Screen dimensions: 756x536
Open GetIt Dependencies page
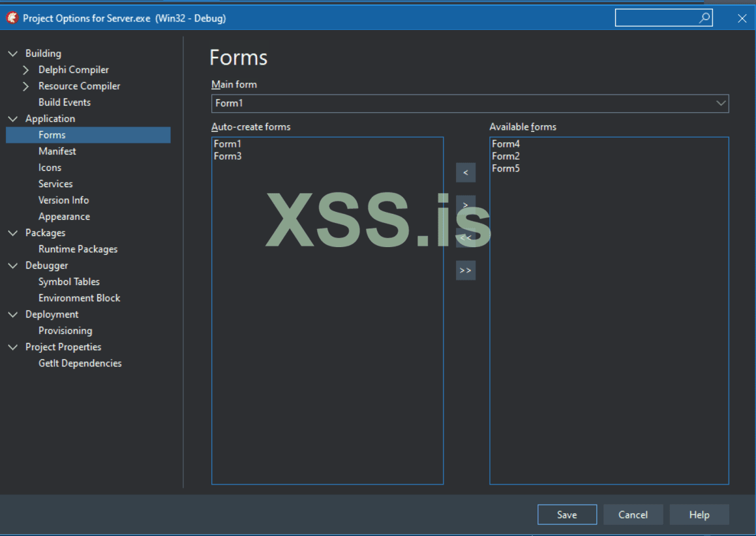point(80,363)
